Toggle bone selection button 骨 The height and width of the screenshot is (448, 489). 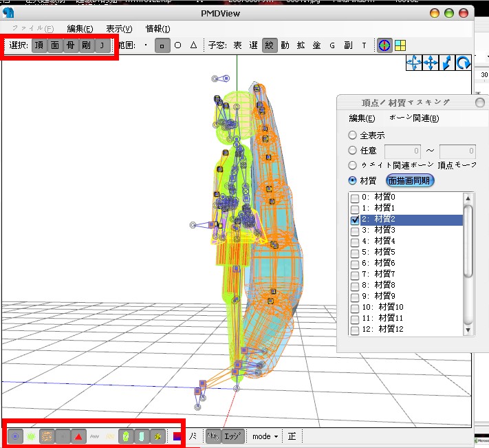click(70, 45)
